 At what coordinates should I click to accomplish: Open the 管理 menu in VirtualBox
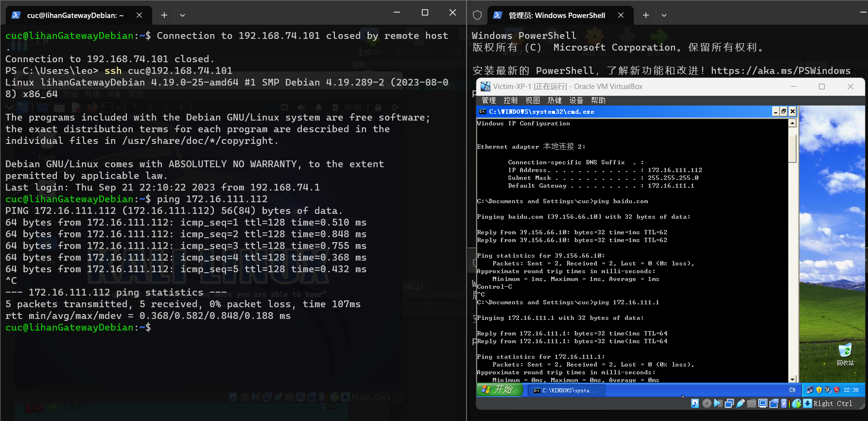coord(488,100)
